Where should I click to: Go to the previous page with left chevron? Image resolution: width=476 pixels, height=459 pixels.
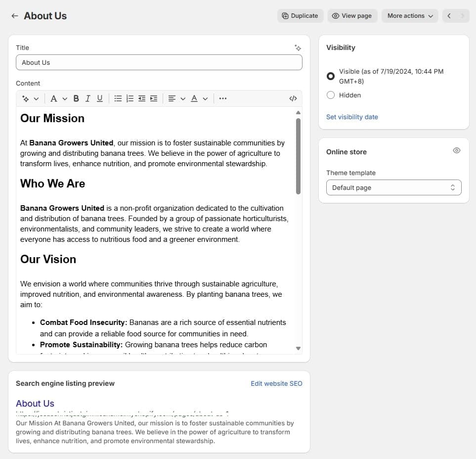click(x=449, y=16)
